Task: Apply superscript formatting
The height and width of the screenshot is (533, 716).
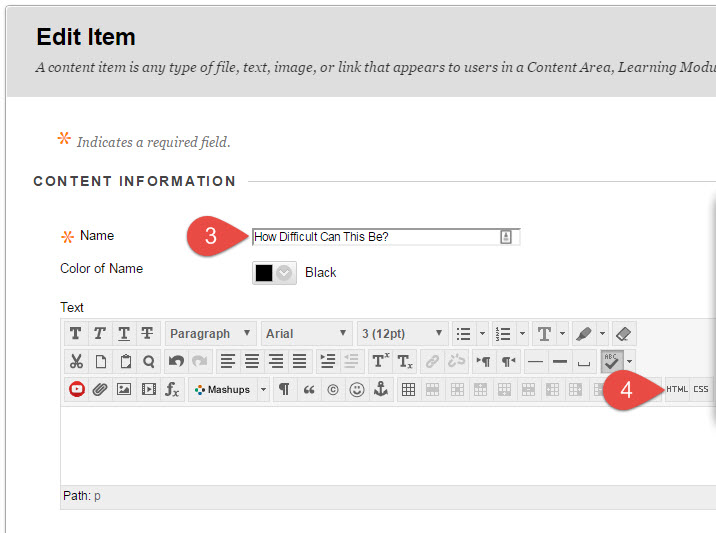Action: [x=380, y=362]
